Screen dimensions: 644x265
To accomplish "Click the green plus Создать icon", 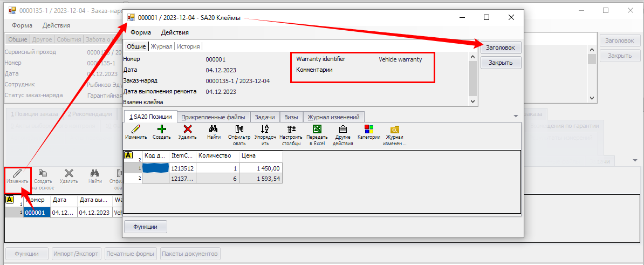I will click(161, 129).
